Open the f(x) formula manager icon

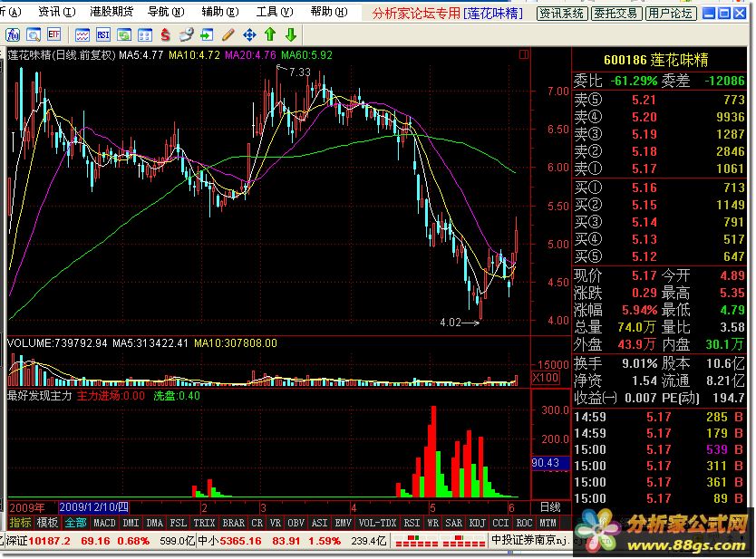(x=13, y=34)
